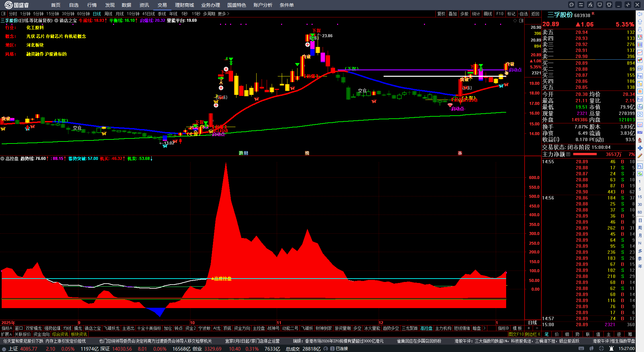Click the red 主力净额 progress bar
This screenshot has height=352, width=644.
point(585,154)
